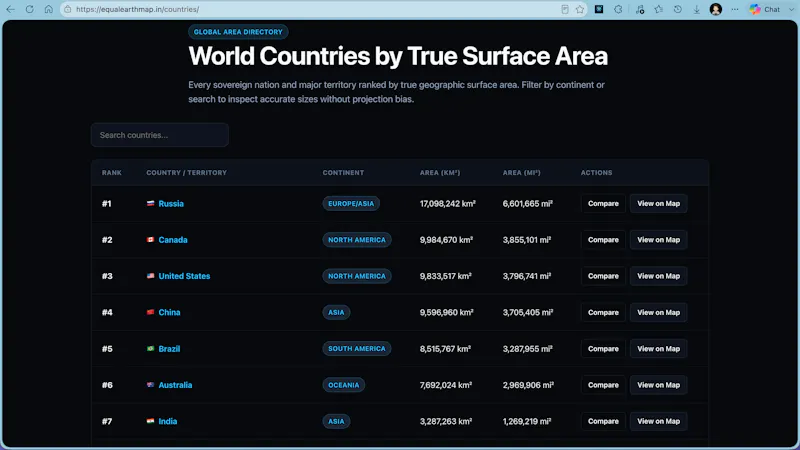This screenshot has width=800, height=450.
Task: Open the extensions puzzle icon
Action: tap(618, 9)
